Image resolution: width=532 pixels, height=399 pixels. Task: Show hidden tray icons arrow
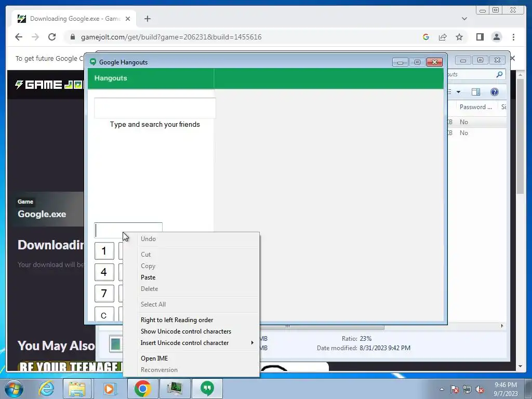tap(442, 389)
